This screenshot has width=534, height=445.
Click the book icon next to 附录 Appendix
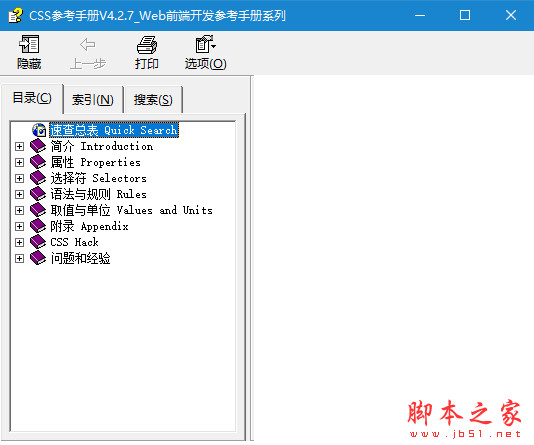[38, 226]
